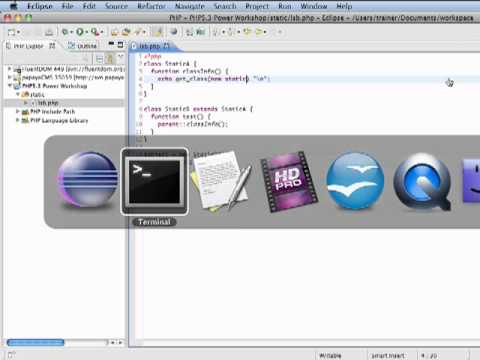The image size is (480, 360).
Task: Click the New wizard toolbar icon
Action: pos(12,32)
